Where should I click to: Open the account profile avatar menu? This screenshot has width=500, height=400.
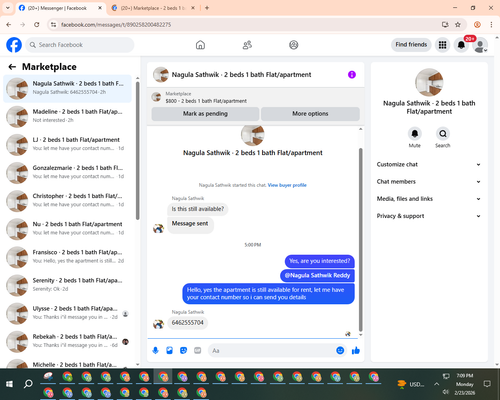(x=480, y=45)
